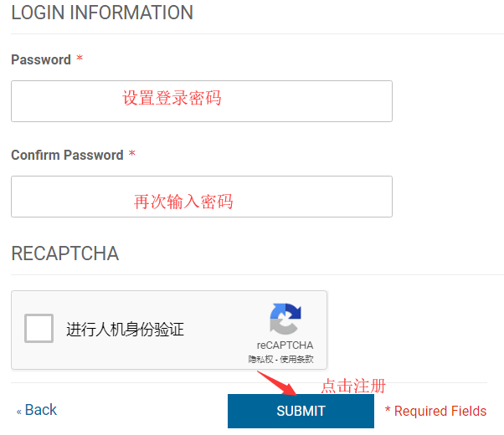Image resolution: width=504 pixels, height=435 pixels.
Task: Click the red 设置登录密码 hint text
Action: coord(172,98)
